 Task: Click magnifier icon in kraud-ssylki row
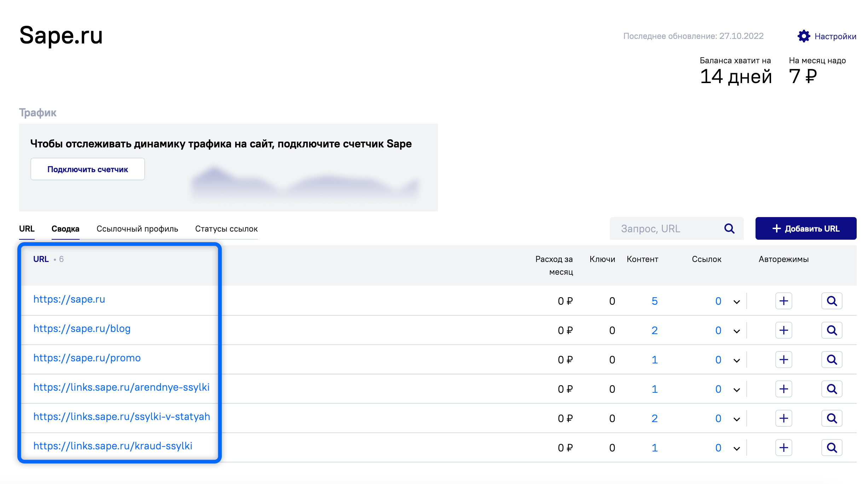[x=832, y=448]
